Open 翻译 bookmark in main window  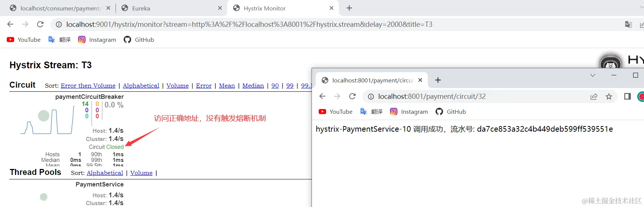(59, 40)
